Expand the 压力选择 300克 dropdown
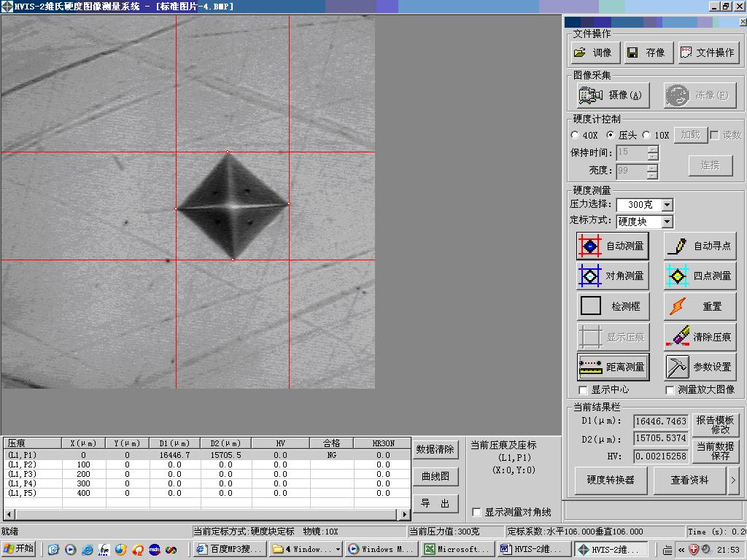747x560 pixels. [x=667, y=205]
